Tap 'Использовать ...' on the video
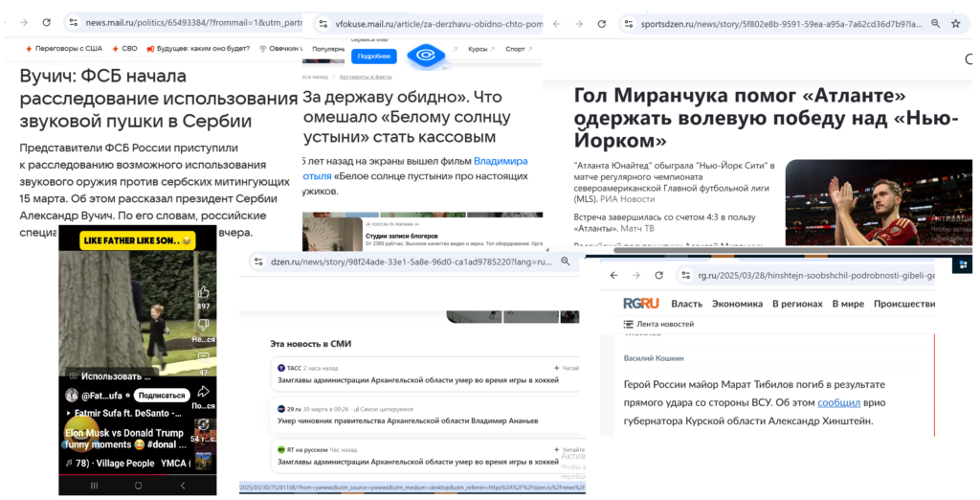980x500 pixels. pyautogui.click(x=110, y=376)
